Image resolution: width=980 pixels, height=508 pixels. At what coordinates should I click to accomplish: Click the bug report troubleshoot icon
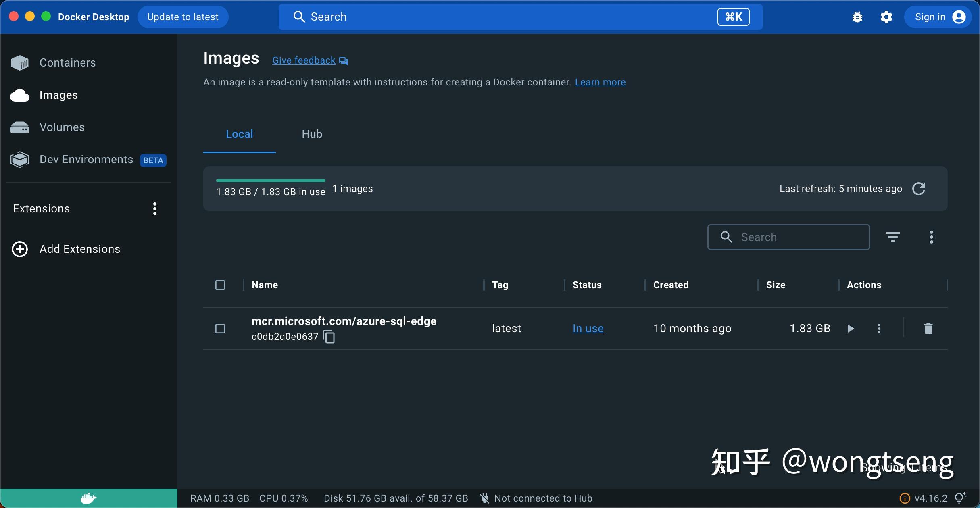click(857, 17)
